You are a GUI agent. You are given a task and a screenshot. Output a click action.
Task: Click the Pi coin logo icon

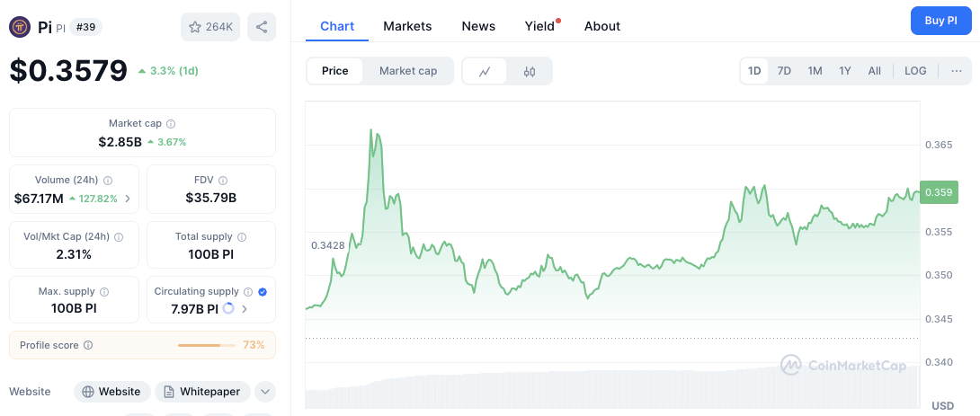click(20, 28)
